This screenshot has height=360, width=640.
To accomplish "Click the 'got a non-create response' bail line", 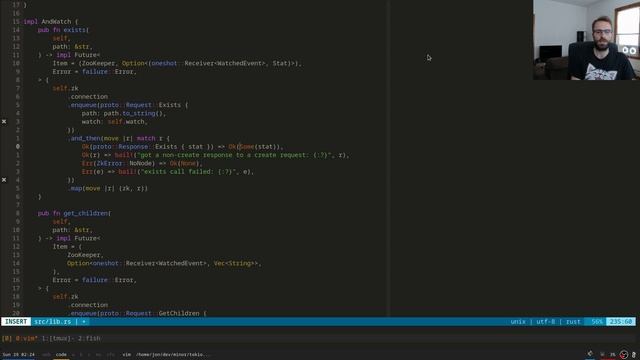I will (x=215, y=155).
